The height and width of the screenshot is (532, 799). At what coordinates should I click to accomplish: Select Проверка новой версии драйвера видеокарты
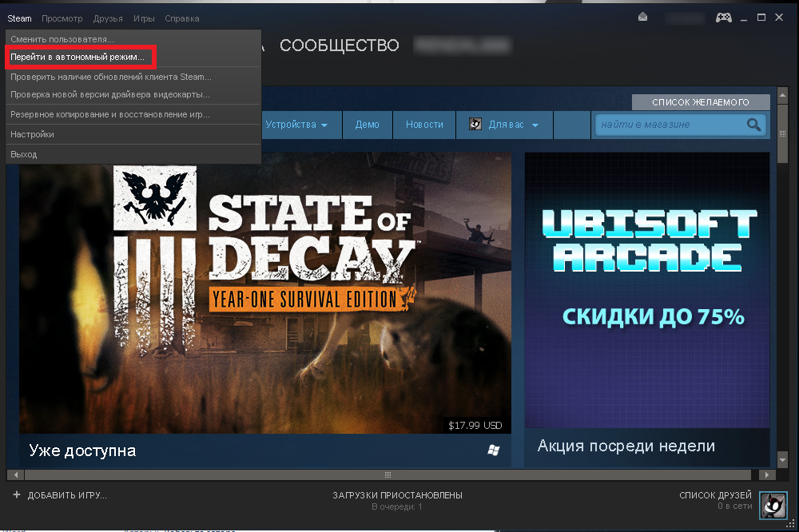click(133, 94)
